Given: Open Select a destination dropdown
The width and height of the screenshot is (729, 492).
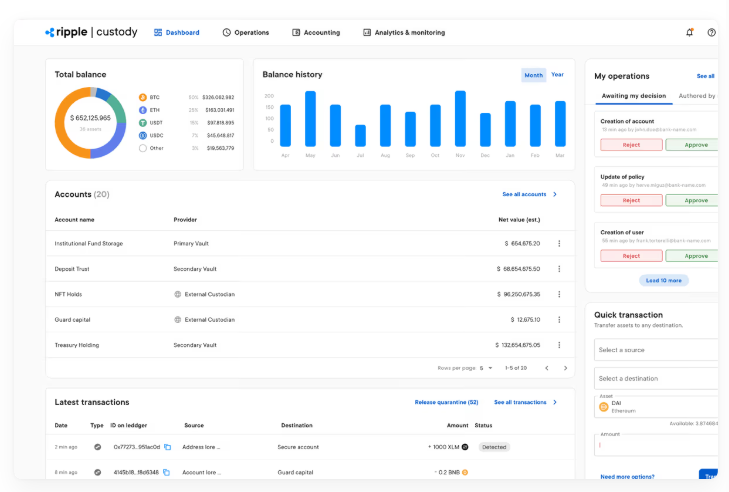Looking at the screenshot, I should coord(656,379).
